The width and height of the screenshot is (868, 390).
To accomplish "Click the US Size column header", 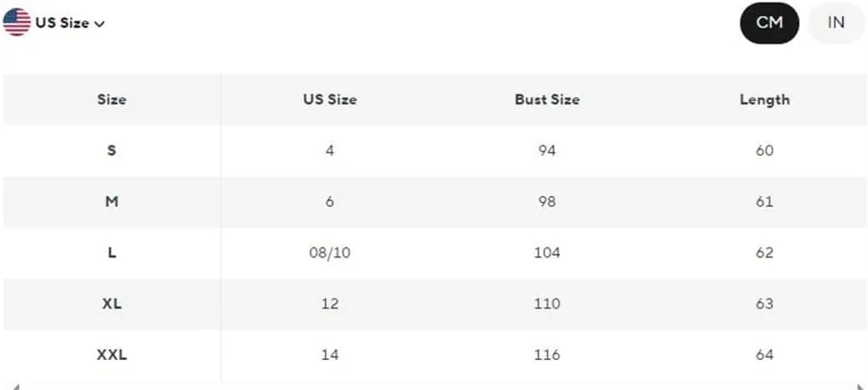I will [330, 99].
